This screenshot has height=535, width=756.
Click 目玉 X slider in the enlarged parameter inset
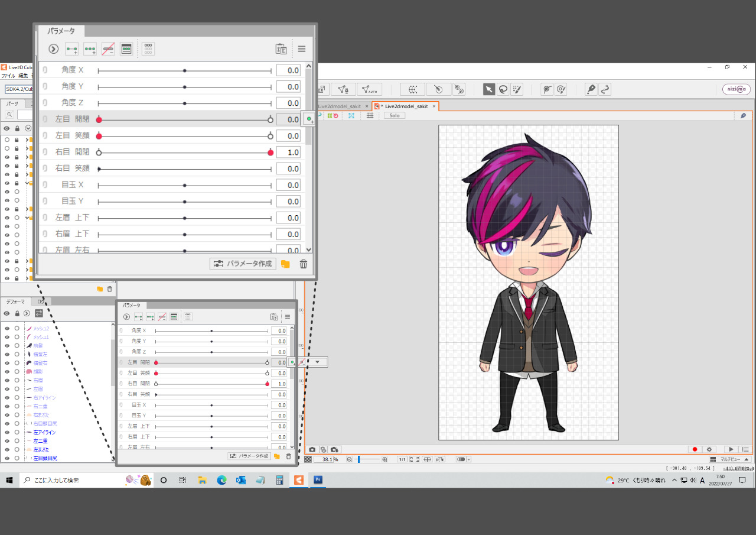[x=184, y=185]
